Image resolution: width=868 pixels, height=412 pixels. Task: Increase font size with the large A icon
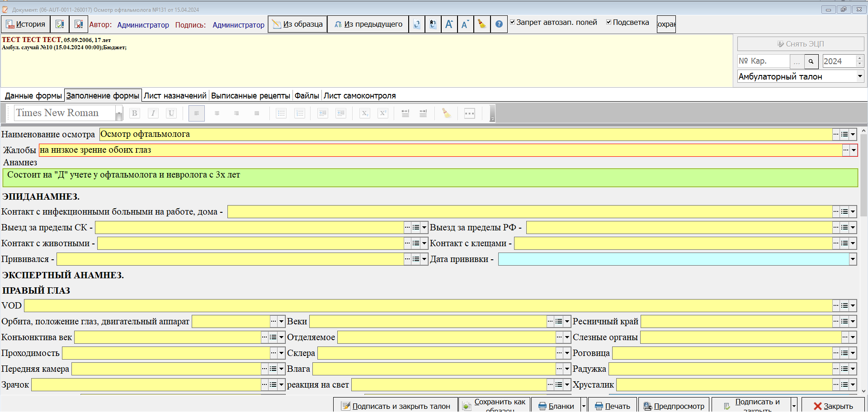tap(449, 24)
